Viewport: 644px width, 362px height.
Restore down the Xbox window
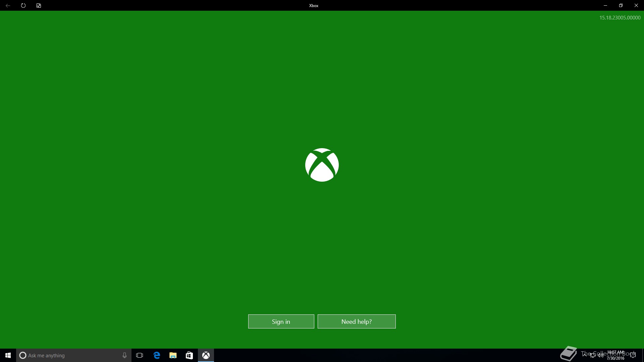[x=621, y=5]
